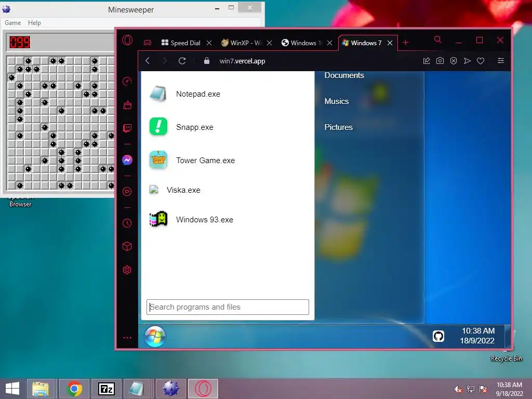The width and height of the screenshot is (532, 399).
Task: Close the WinXP tab
Action: point(270,43)
